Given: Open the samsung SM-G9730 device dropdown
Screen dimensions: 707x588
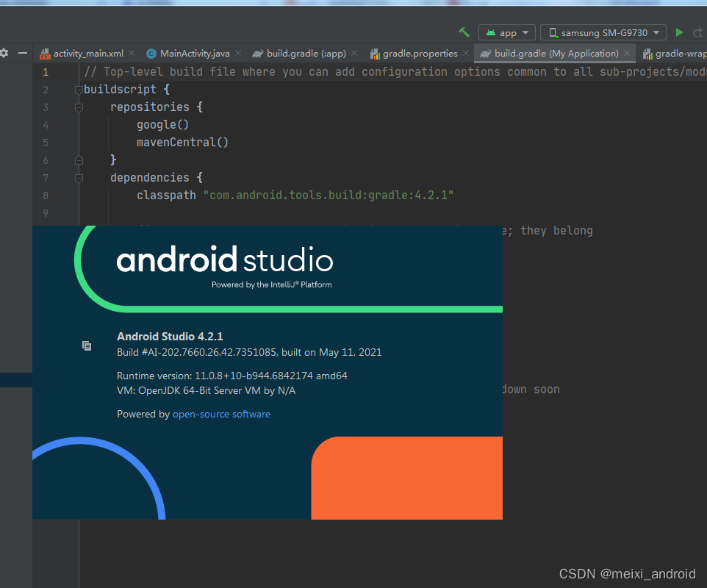Looking at the screenshot, I should 655,32.
